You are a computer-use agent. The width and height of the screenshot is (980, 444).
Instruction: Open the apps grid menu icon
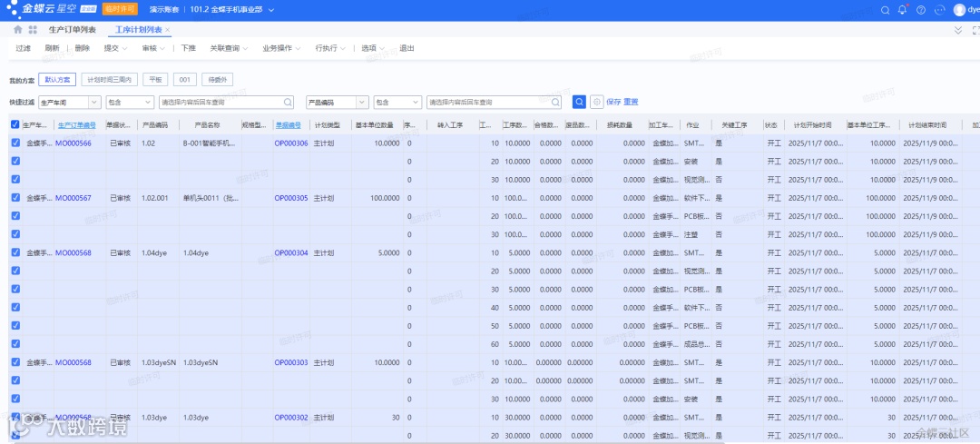(x=34, y=30)
